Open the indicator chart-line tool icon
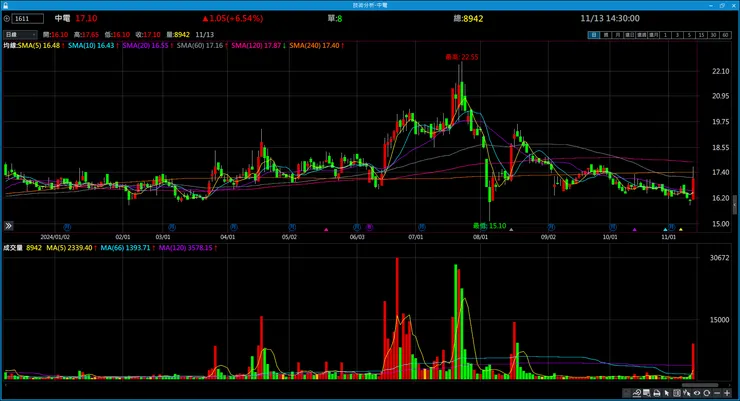Viewport: 740px width, 401px height. coord(637,393)
